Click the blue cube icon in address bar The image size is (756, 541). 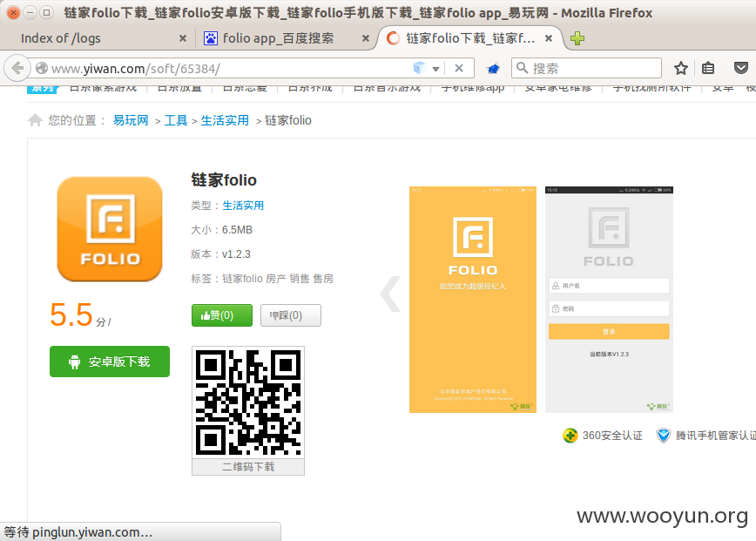[x=420, y=68]
